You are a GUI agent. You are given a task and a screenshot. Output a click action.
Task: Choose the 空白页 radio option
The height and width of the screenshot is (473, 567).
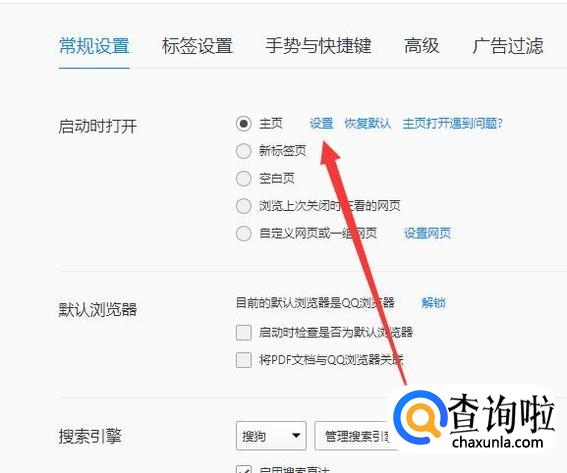click(243, 178)
